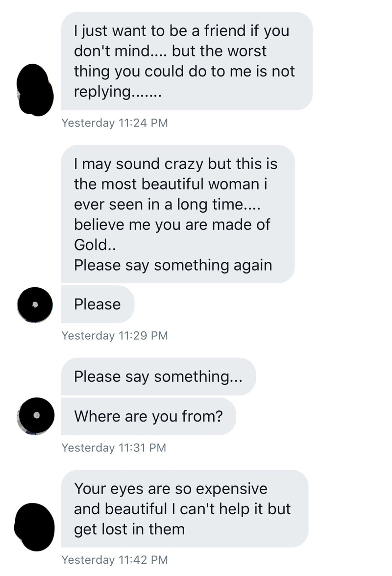Image resolution: width=392 pixels, height=576 pixels.
Task: Tap the "Where are you from?" message
Action: [x=148, y=416]
